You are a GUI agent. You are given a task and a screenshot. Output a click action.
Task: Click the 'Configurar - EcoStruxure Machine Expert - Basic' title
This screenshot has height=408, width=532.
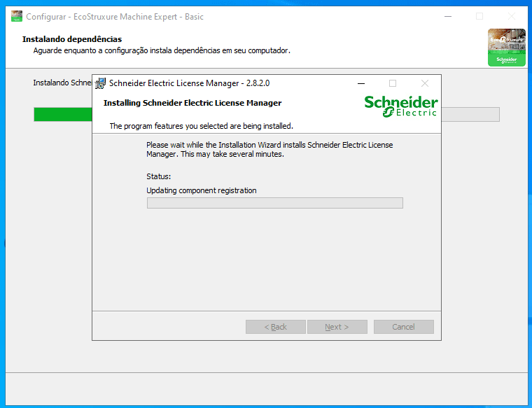[115, 17]
